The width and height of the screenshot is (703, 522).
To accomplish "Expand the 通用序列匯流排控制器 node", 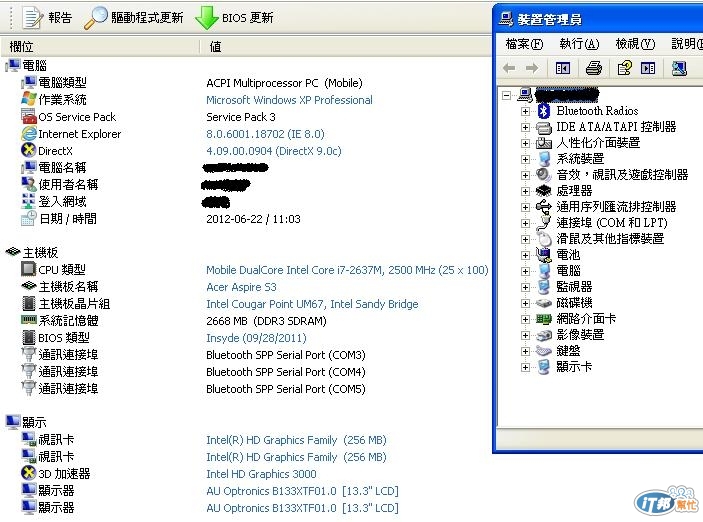I will [x=525, y=207].
